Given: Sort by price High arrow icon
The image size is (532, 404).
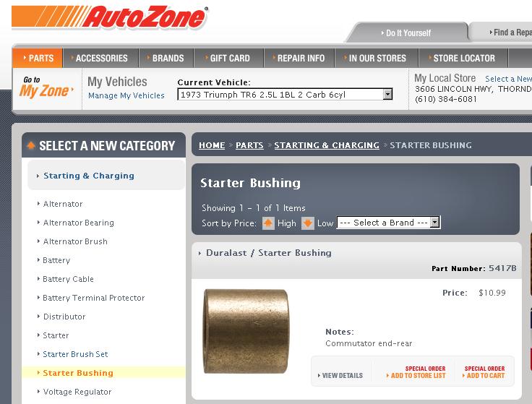Looking at the screenshot, I should [x=268, y=223].
